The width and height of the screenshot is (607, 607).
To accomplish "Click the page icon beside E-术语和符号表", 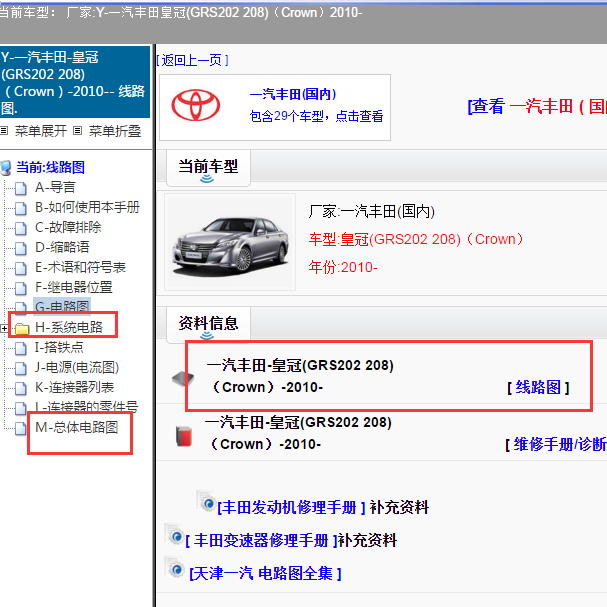I will 21,268.
